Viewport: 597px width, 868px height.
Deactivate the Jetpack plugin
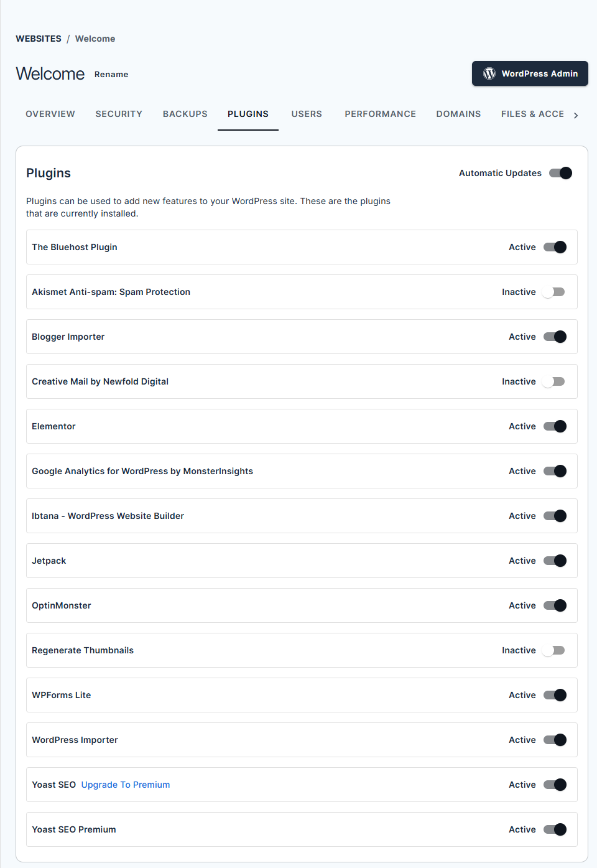click(x=555, y=561)
